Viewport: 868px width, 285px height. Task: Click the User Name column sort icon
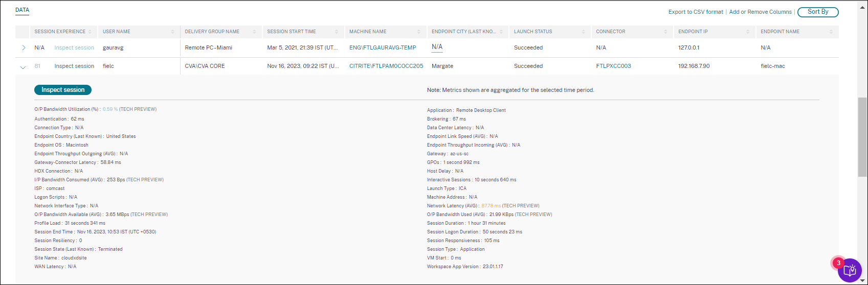click(172, 32)
